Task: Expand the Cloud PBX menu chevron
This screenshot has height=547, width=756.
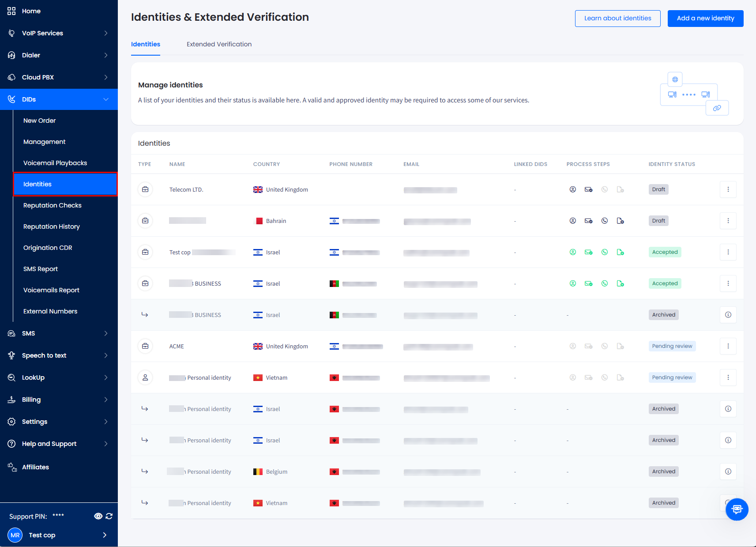Action: [x=106, y=77]
